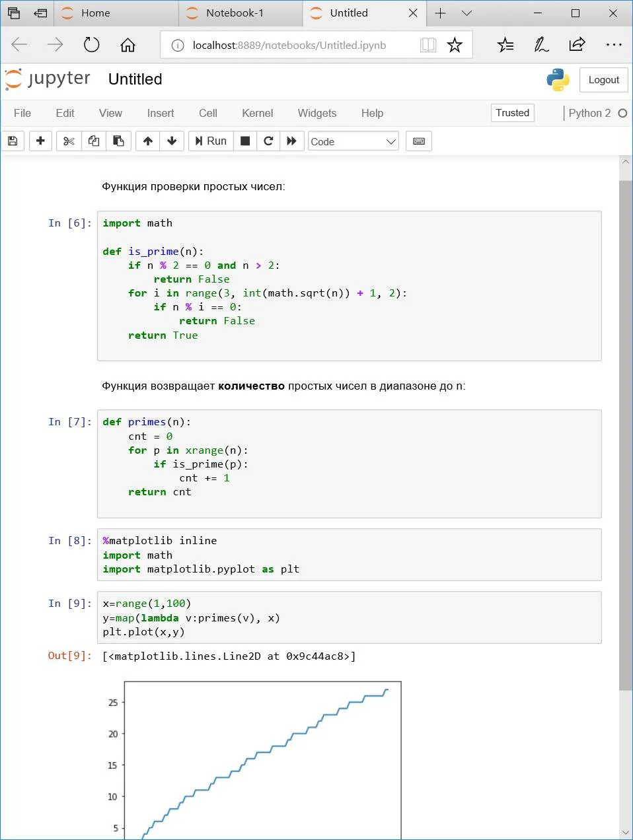633x840 pixels.
Task: Cut selected cells with scissors icon
Action: (x=69, y=141)
